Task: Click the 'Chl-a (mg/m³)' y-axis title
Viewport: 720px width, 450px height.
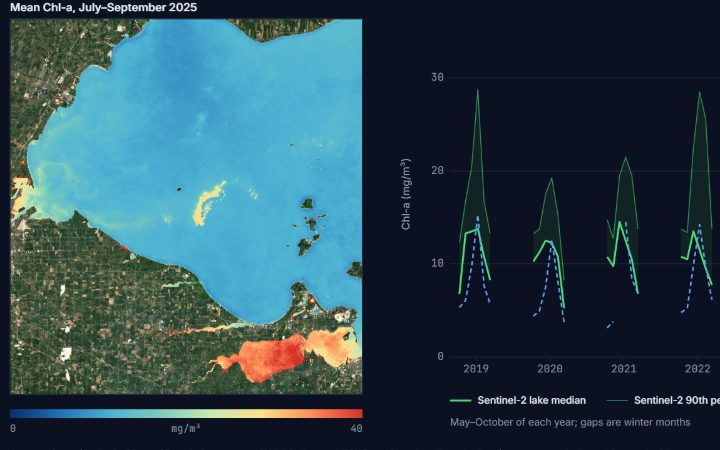Action: tap(405, 194)
